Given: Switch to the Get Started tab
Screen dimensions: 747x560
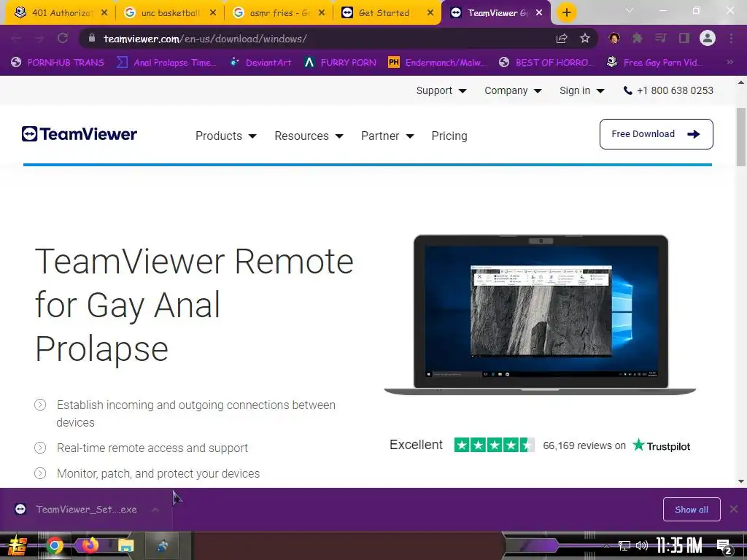Looking at the screenshot, I should click(x=388, y=13).
